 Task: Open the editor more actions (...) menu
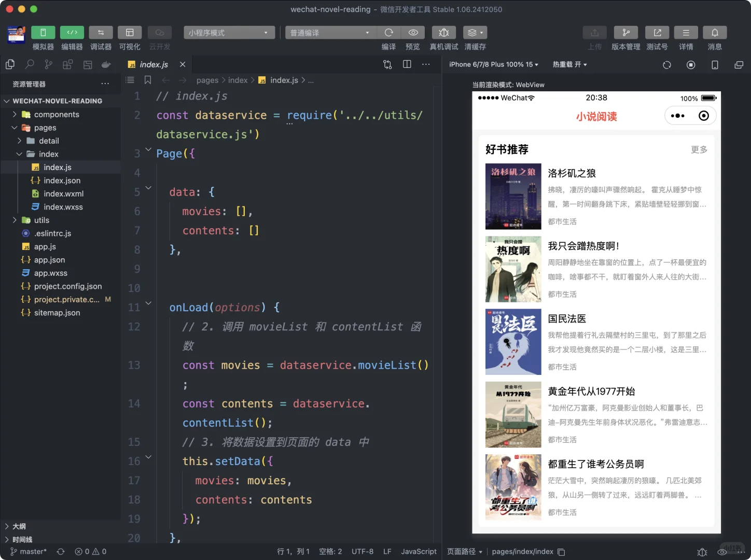click(426, 64)
